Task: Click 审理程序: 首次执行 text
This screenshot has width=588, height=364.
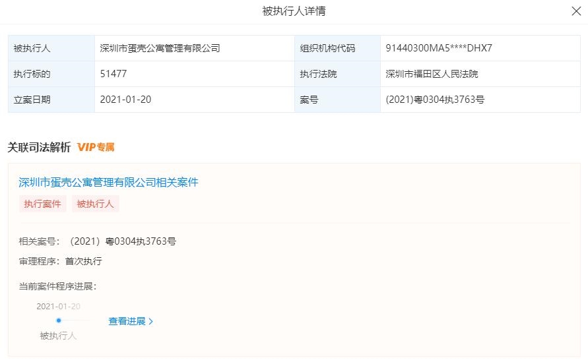Action: click(x=60, y=261)
